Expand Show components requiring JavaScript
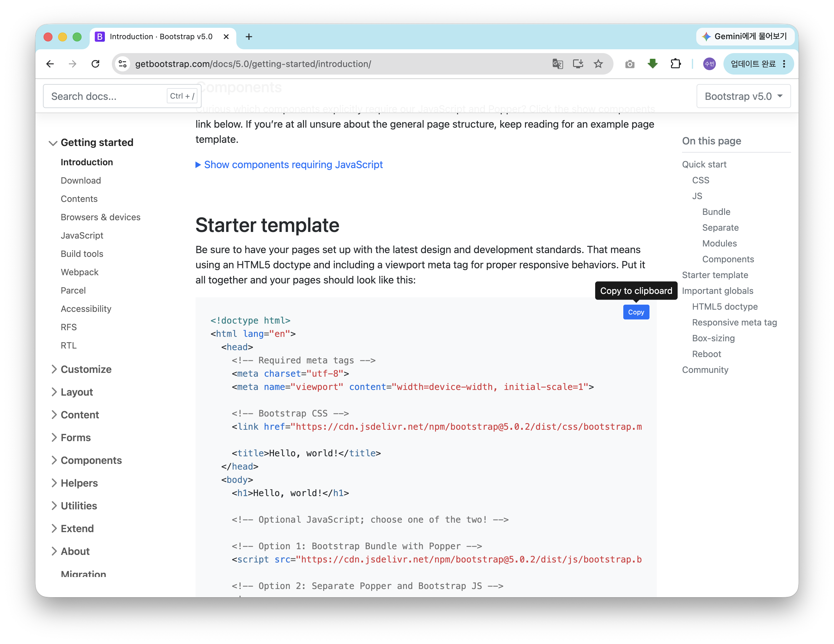Screen dimensions: 834x644 (289, 165)
